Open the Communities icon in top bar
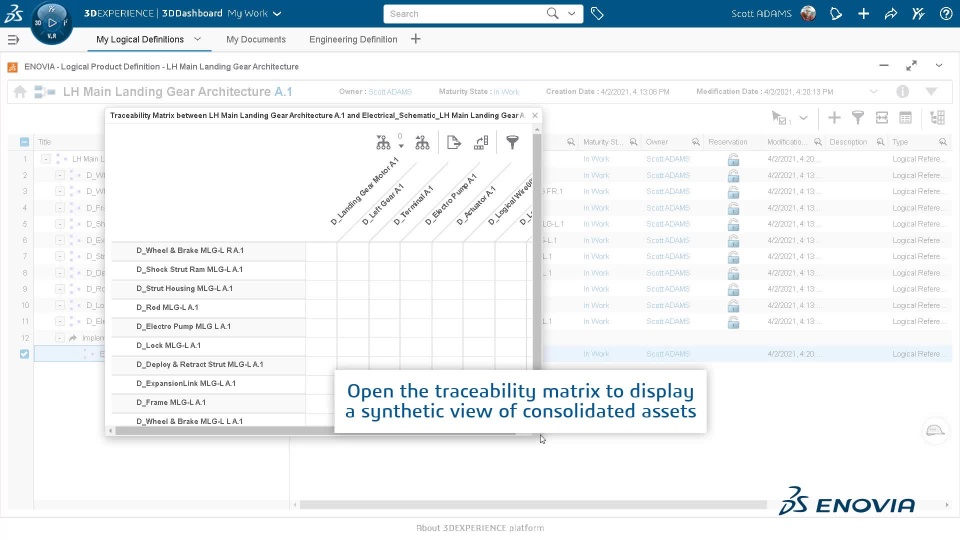 918,13
